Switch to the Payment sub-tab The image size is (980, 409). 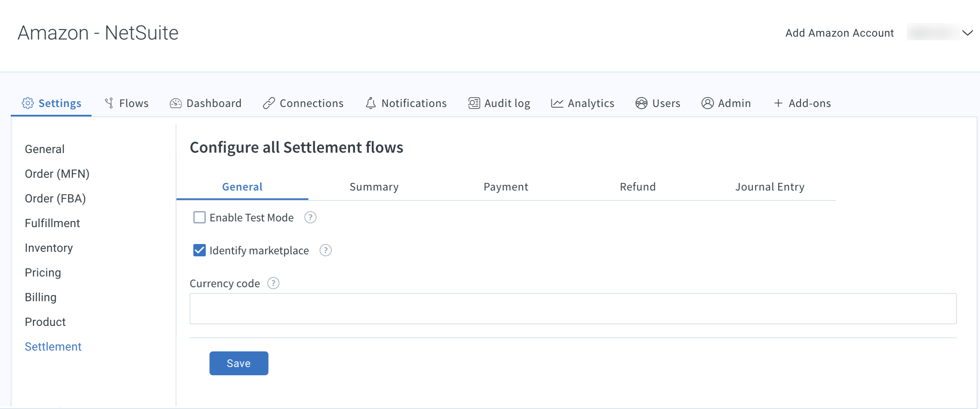[506, 187]
